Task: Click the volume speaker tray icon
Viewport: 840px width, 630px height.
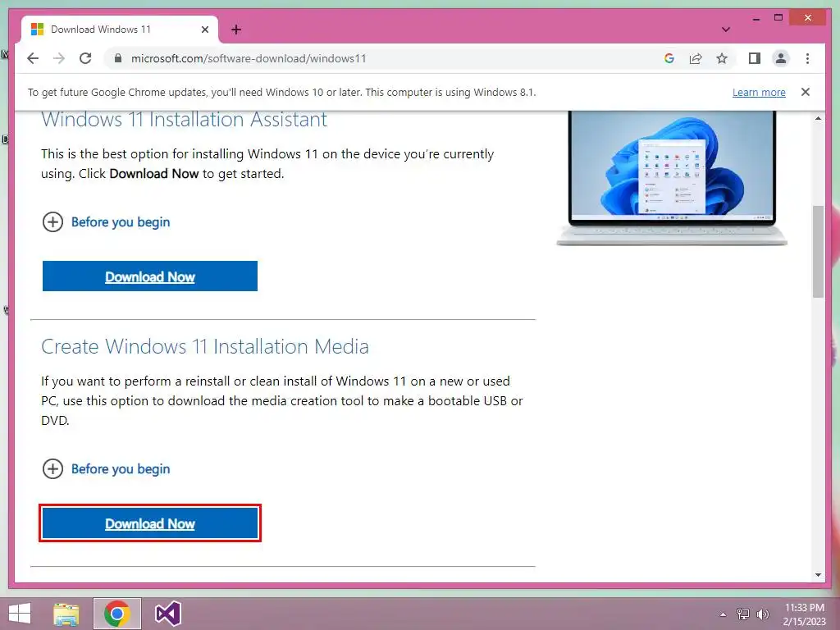Action: [762, 614]
